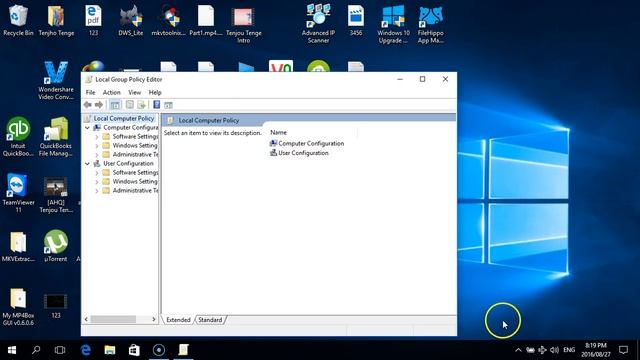Select Computer Configuration in the Name list
Image resolution: width=640 pixels, height=360 pixels.
[x=311, y=143]
